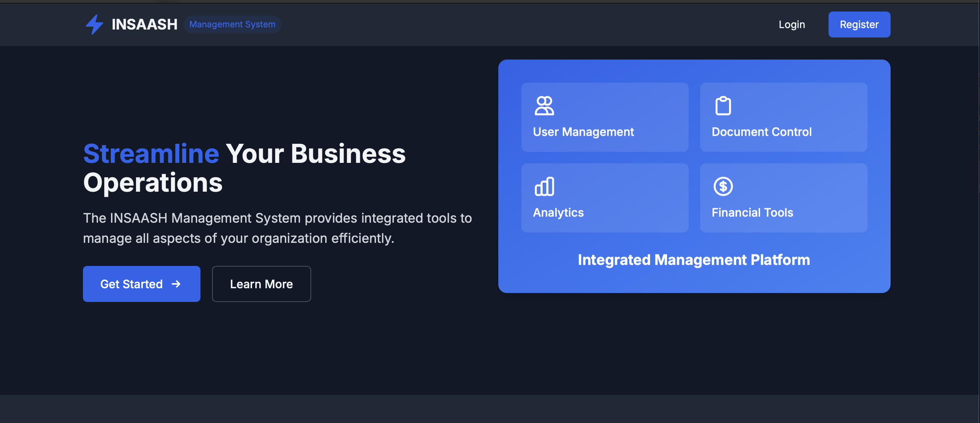Viewport: 980px width, 423px height.
Task: Open the User Management feature card
Action: [x=605, y=118]
